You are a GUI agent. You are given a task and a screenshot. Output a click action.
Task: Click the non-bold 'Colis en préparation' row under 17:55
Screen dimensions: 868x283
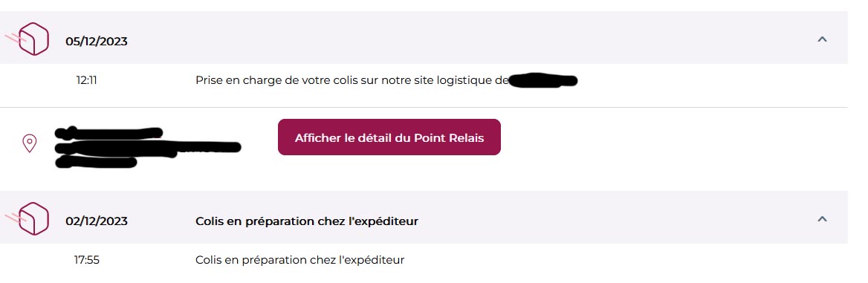point(300,260)
